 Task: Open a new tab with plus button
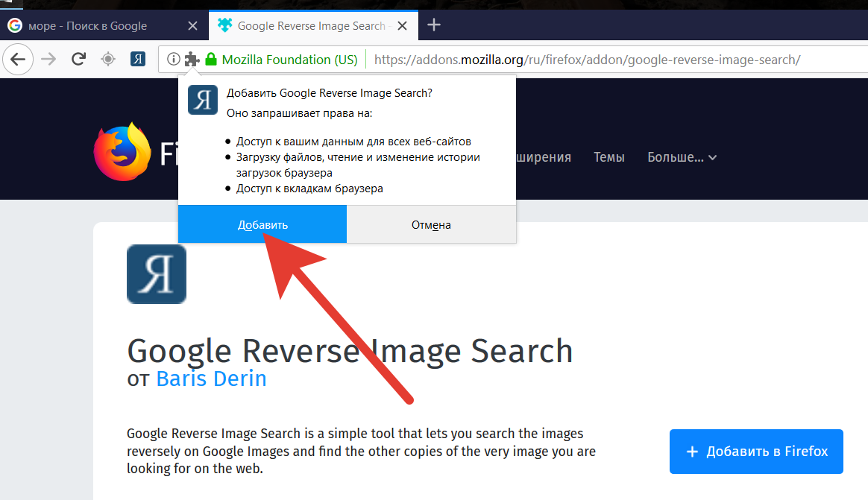[434, 25]
